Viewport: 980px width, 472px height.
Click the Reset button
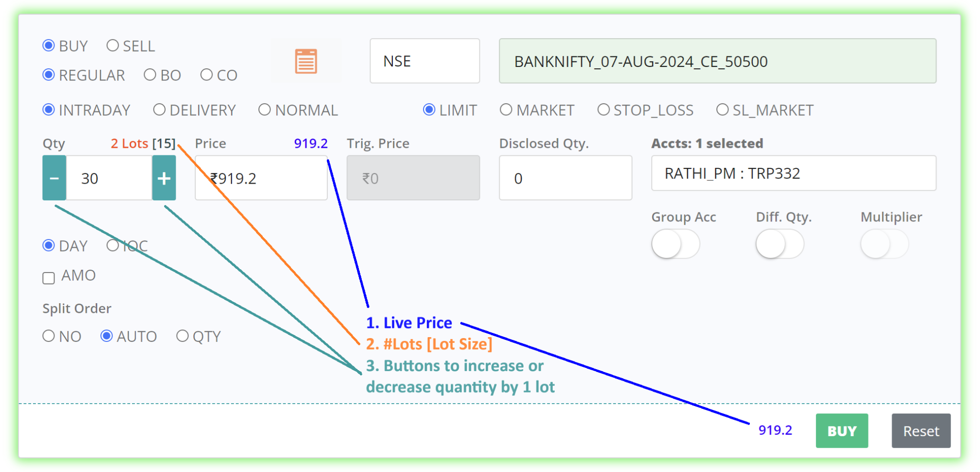click(x=921, y=430)
